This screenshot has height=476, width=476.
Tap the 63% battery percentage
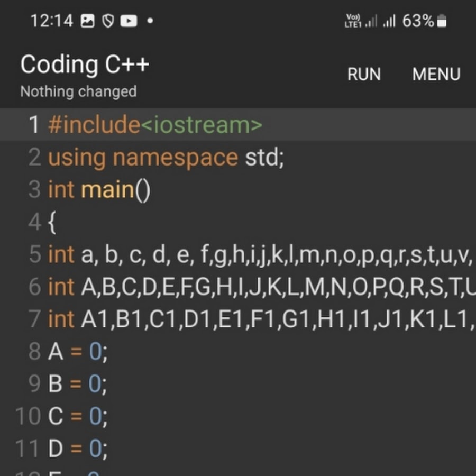click(x=418, y=21)
